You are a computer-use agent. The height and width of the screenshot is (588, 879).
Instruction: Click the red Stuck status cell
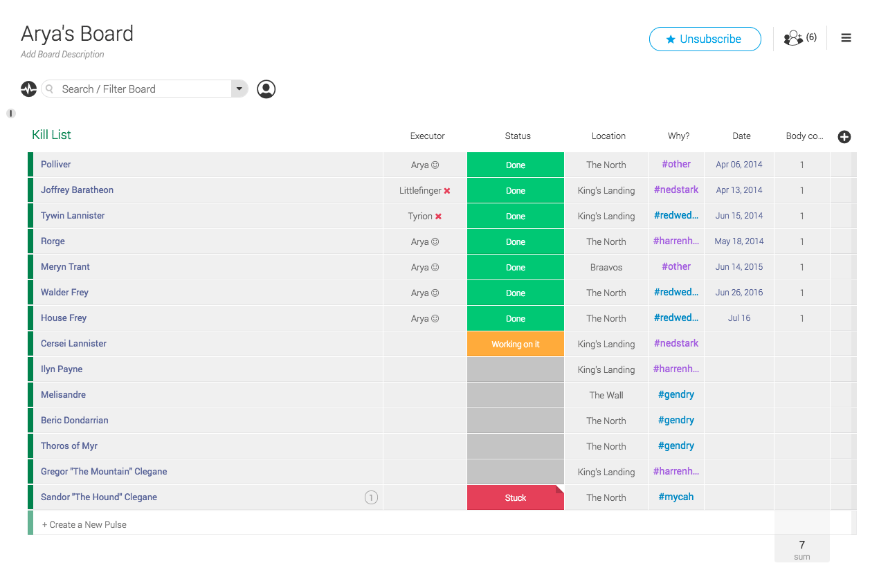pyautogui.click(x=516, y=497)
